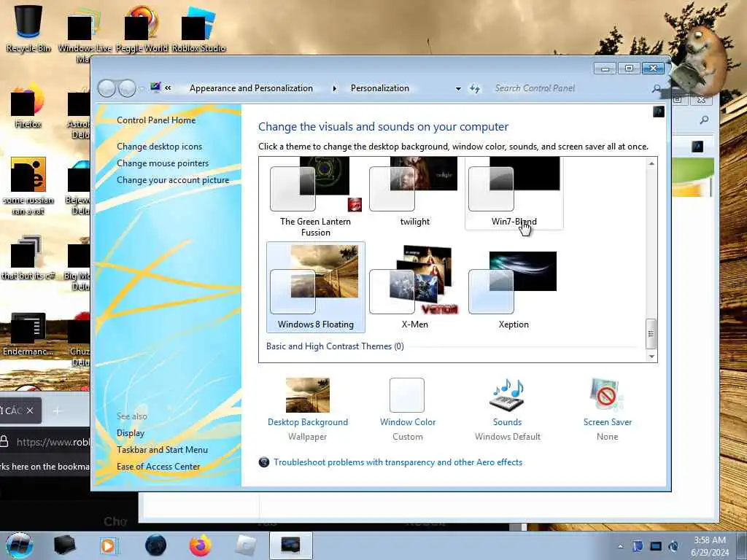Select The Green Lantern Fussion theme
This screenshot has height=560, width=747.
coord(315,197)
